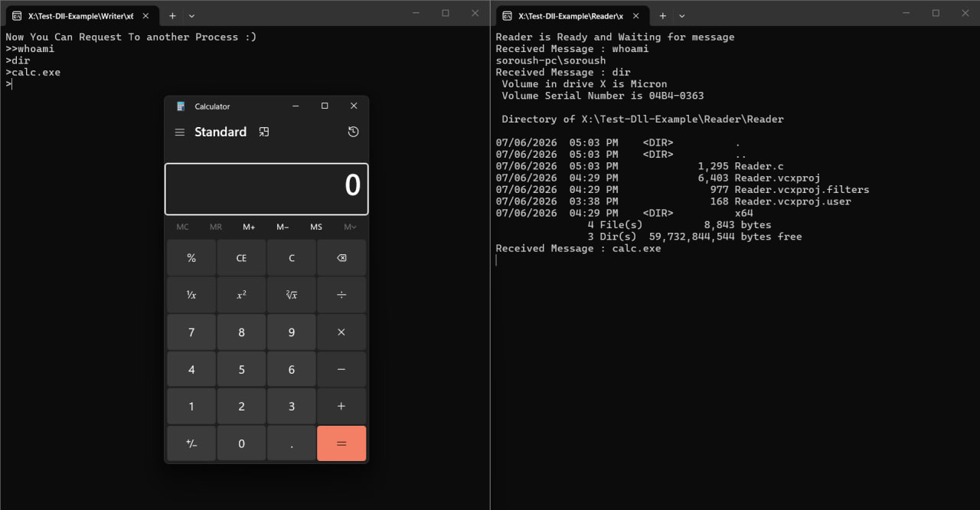The height and width of the screenshot is (510, 980).
Task: Click the 'soroush-pc\soroush' output line
Action: pyautogui.click(x=550, y=60)
